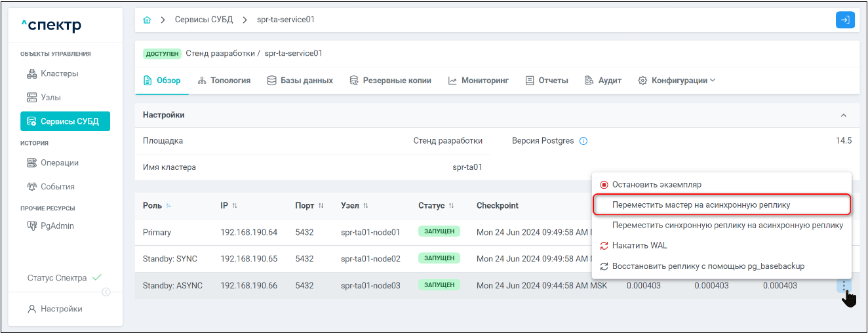Viewport: 868px width, 333px height.
Task: Expand the Конфигурации dropdown tab
Action: [677, 81]
